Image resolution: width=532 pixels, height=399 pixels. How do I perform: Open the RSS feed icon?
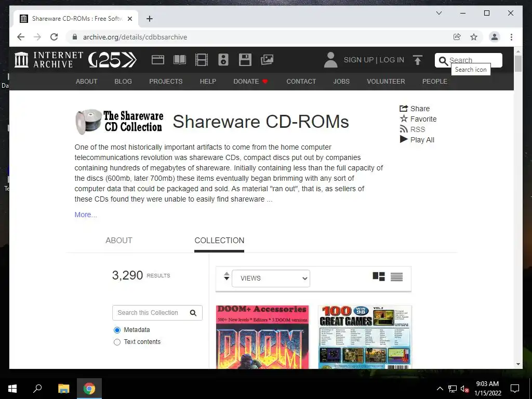coord(403,129)
